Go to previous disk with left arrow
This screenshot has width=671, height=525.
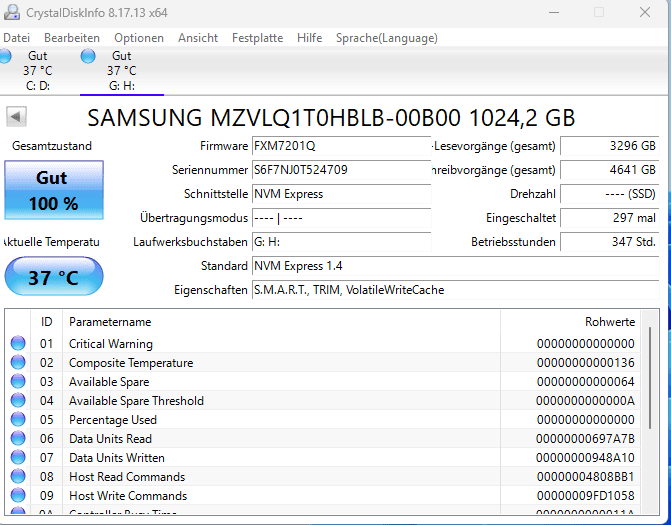[x=16, y=116]
